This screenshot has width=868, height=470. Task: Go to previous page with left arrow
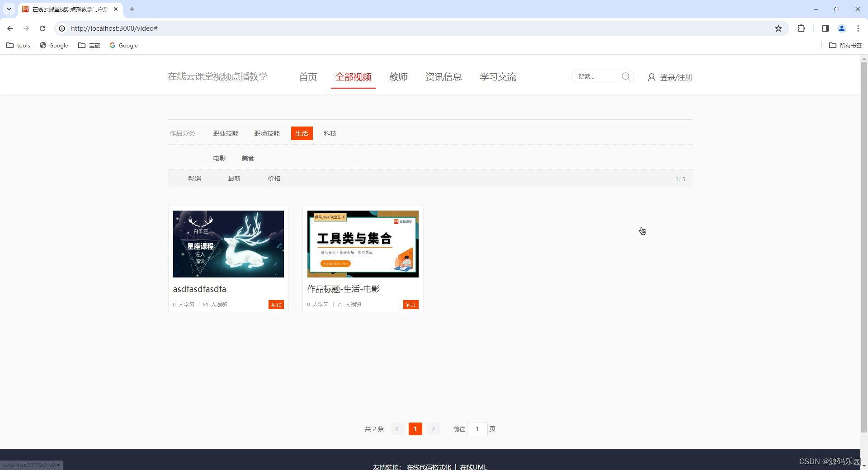point(397,429)
